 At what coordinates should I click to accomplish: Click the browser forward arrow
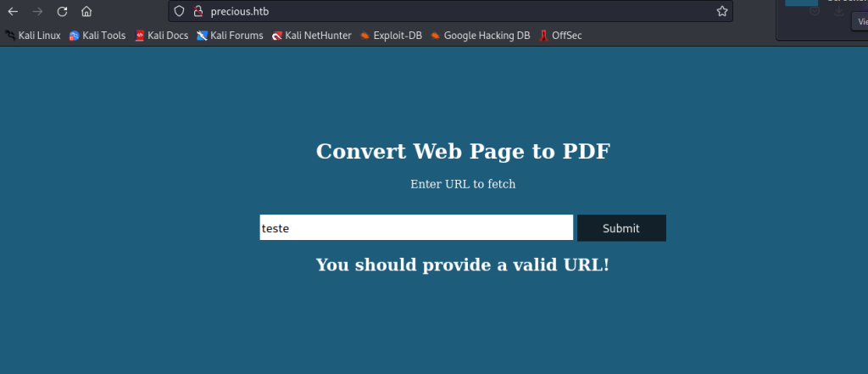click(x=37, y=12)
